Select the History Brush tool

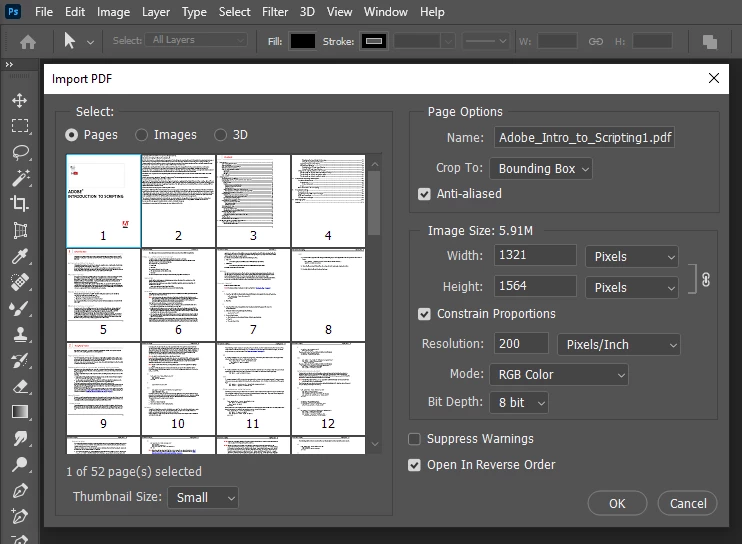(x=20, y=360)
